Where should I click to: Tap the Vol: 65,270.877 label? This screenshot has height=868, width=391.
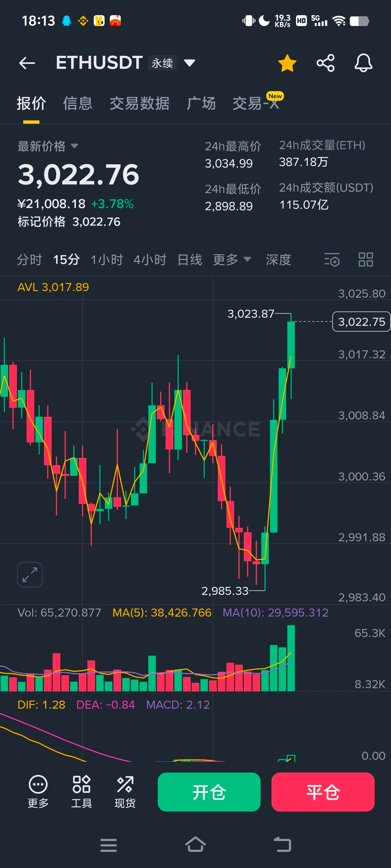(59, 613)
